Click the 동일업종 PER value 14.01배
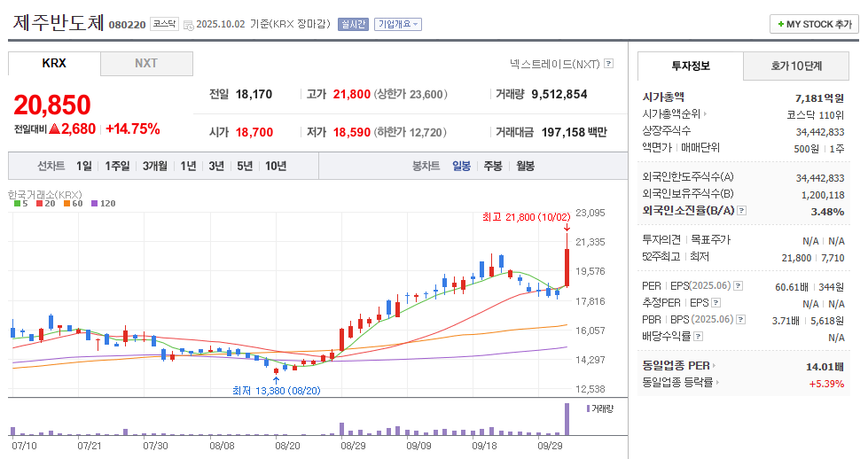The height and width of the screenshot is (459, 868). [x=825, y=367]
